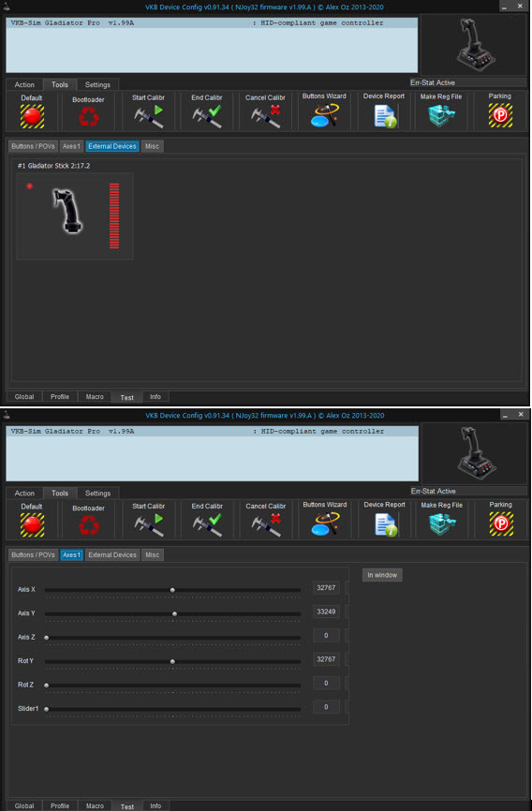Image resolution: width=532 pixels, height=811 pixels.
Task: Click Default icon in bottom window
Action: tap(32, 524)
